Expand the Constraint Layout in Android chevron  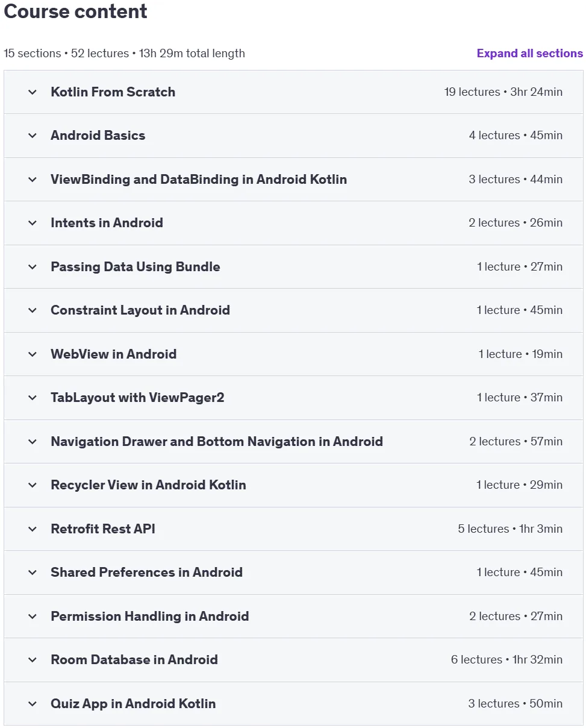[33, 310]
